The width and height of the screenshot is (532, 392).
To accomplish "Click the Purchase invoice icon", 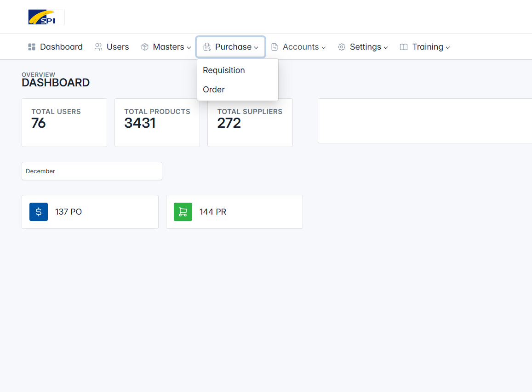I will point(207,47).
